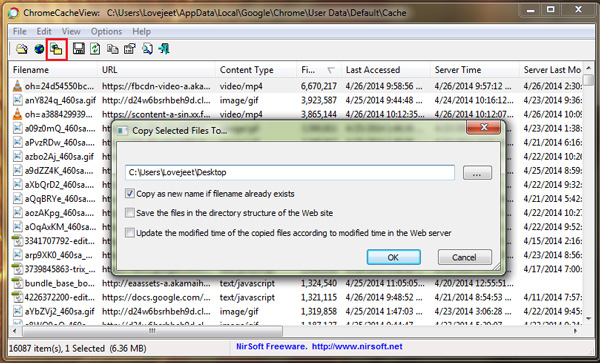Click the file size value 6,670,217

[319, 86]
